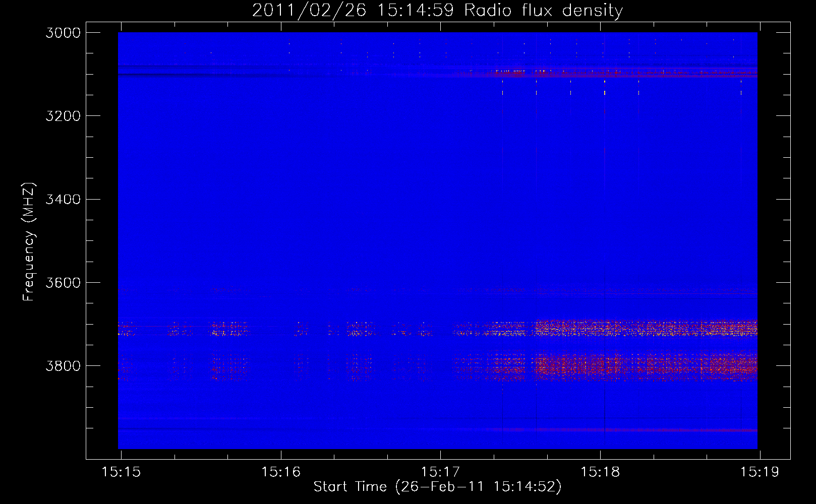Click the 15:17 time axis label
This screenshot has height=504, width=816.
coord(441,472)
